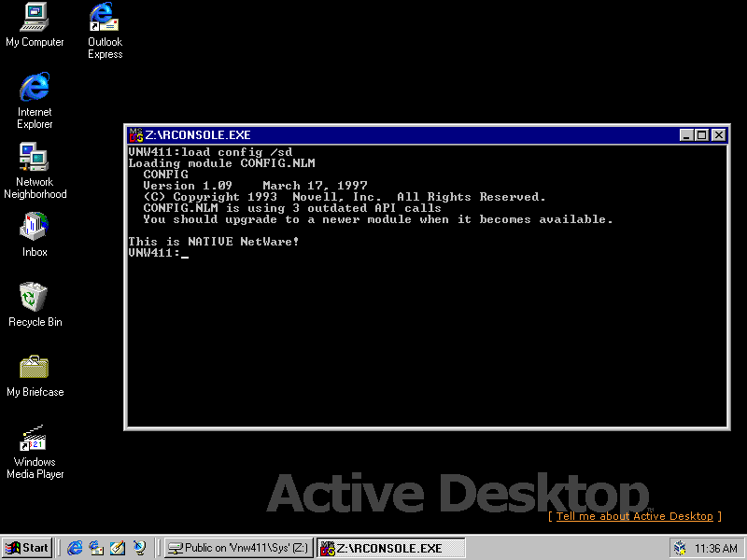This screenshot has height=560, width=747.
Task: Switch to Public on 'Vnw411\Sys' (Z:) taskbar button
Action: (239, 548)
